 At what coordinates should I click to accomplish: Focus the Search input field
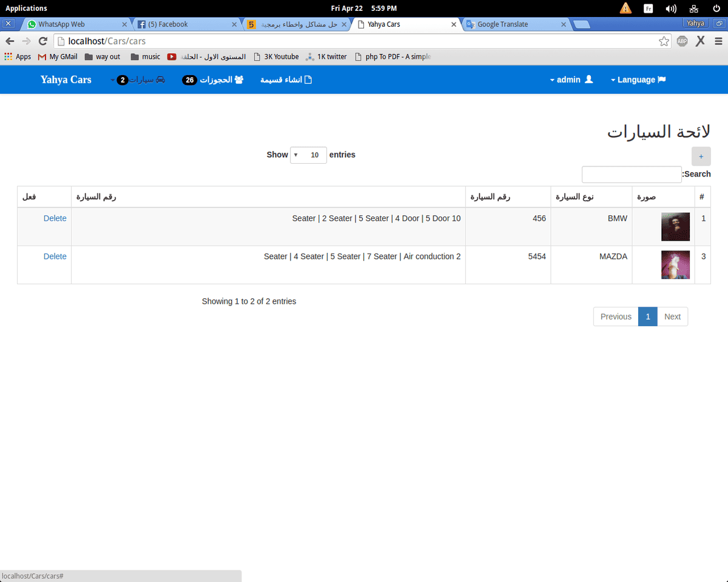click(x=632, y=175)
